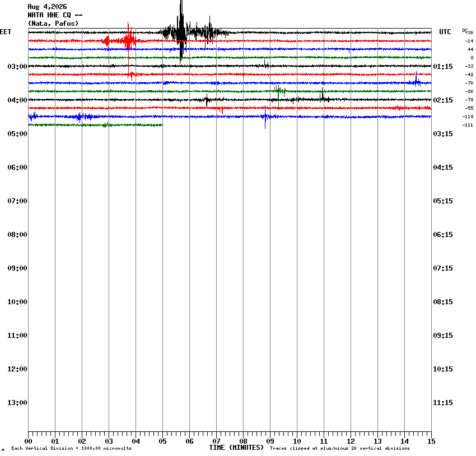Select the 12:00 EET hour label
The image size is (476, 456).
(17, 369)
